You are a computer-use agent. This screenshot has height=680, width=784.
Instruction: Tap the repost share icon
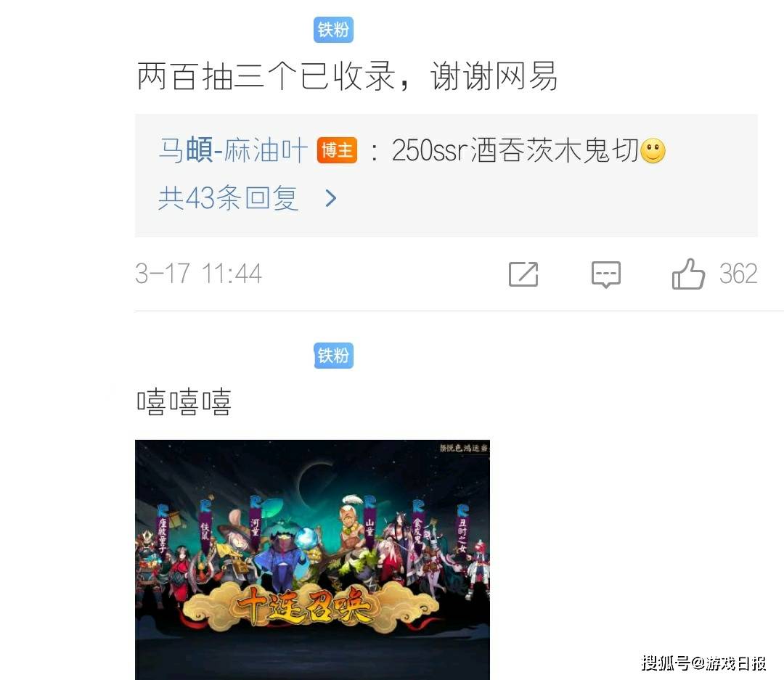point(523,274)
